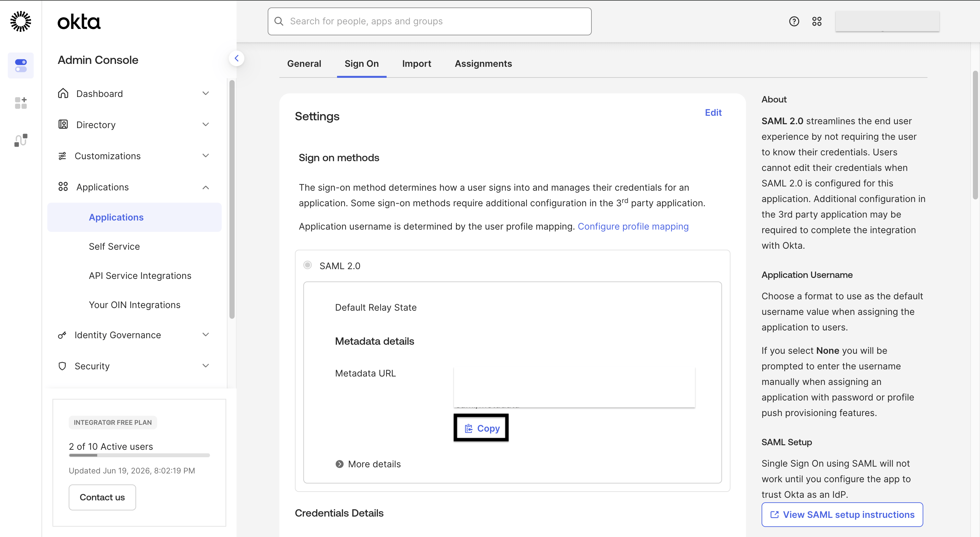Open the apps launcher icon in top bar

tap(817, 21)
